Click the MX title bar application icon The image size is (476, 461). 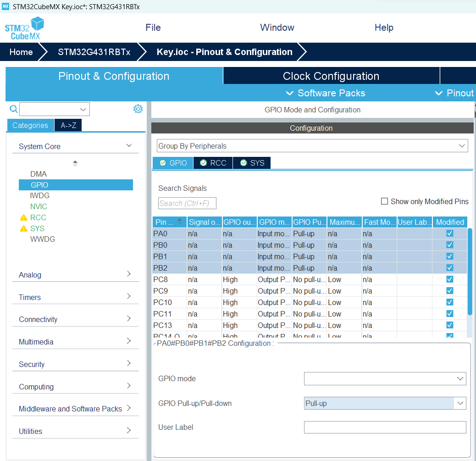(6, 6)
